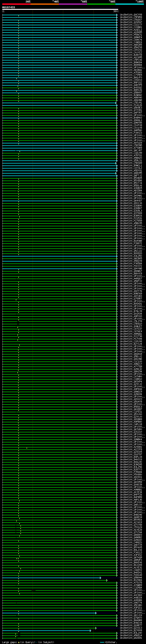The height and width of the screenshot is (644, 146).
Task: Select the UniRef100_P49149 label
Action: 131,575
